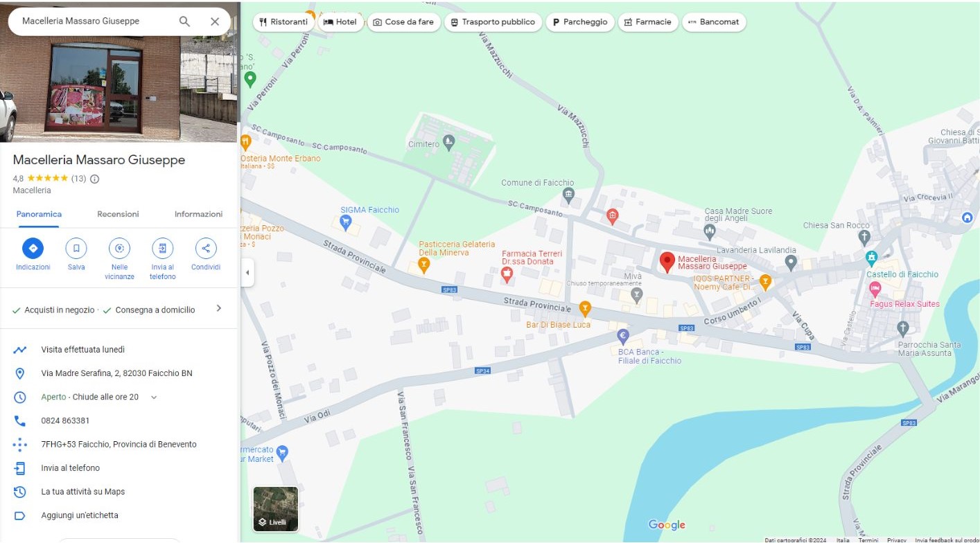
Task: Select the Parcheggio chip
Action: [579, 22]
